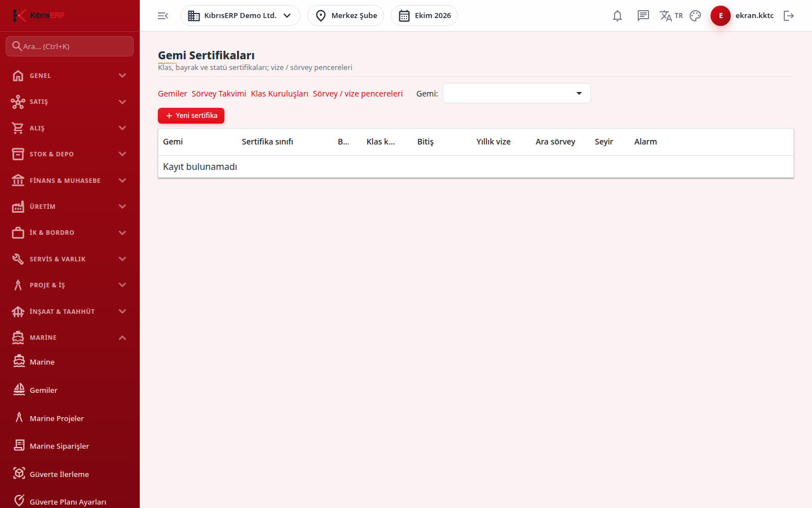812x508 pixels.
Task: Click the Ara search field
Action: tap(70, 46)
